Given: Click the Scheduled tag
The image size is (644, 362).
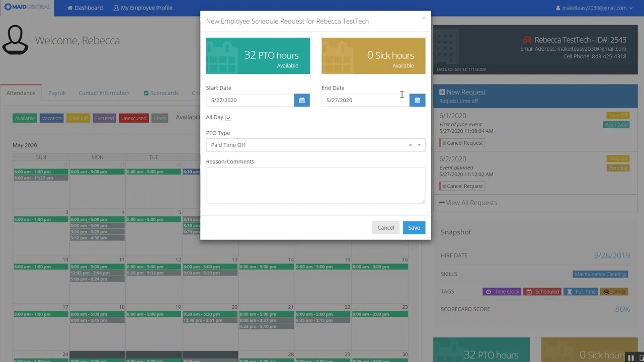Looking at the screenshot, I should click(x=542, y=292).
